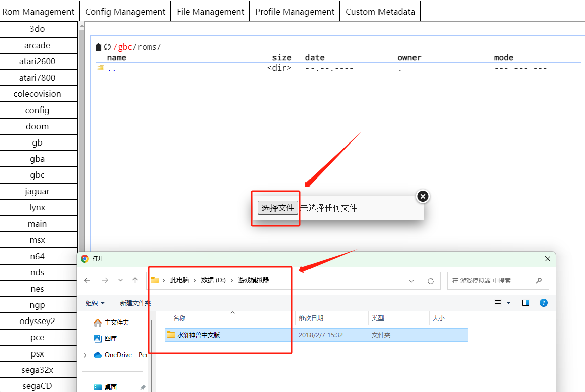Choose the lynx system
585x392 pixels.
pyautogui.click(x=38, y=207)
